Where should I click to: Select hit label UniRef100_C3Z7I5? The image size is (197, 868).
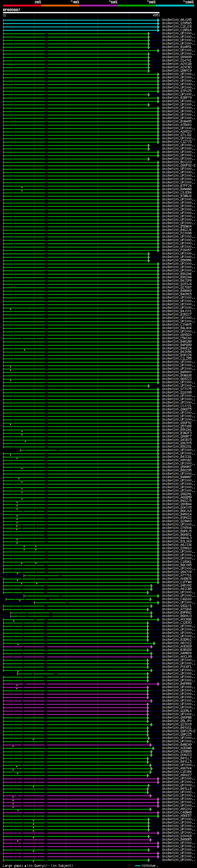(x=177, y=142)
